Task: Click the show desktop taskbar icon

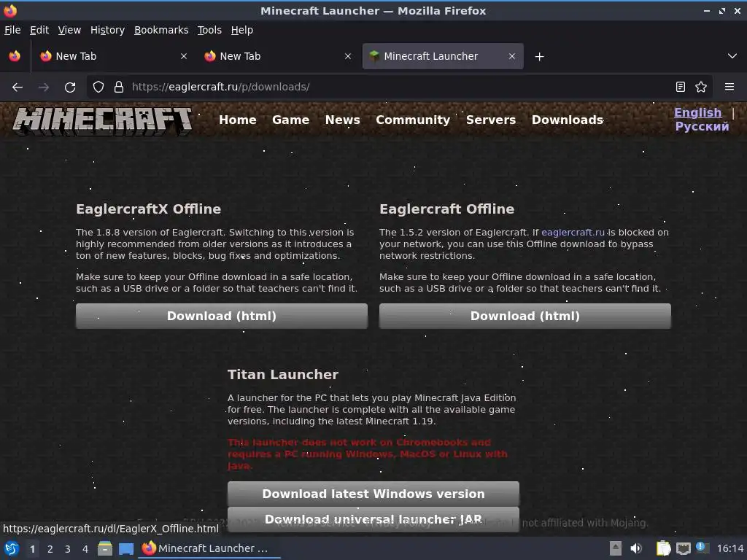Action: click(126, 548)
